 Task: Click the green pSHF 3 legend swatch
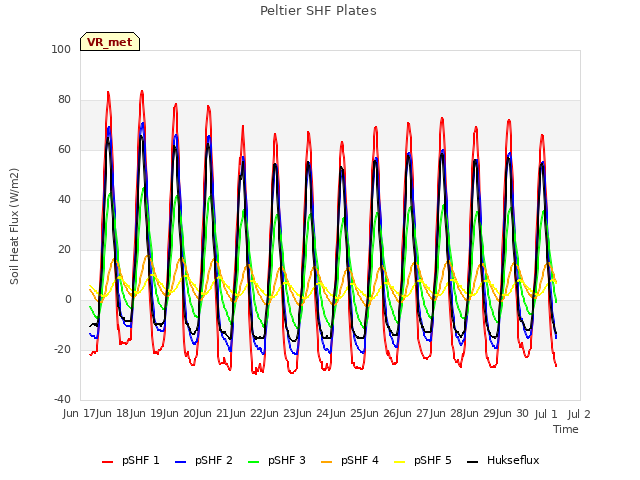(253, 462)
